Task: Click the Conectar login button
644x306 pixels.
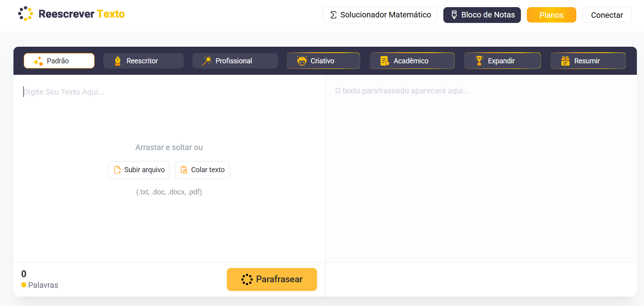Action: click(x=607, y=15)
